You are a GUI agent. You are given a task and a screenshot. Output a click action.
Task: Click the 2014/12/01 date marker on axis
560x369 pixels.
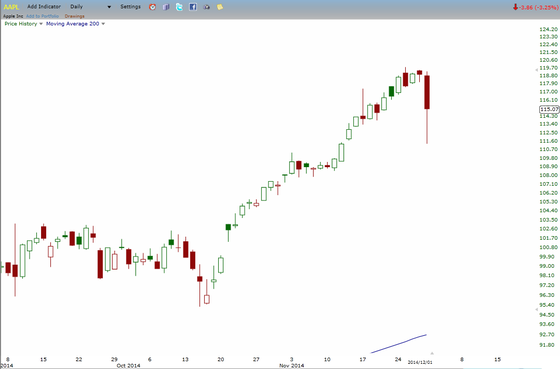click(x=420, y=362)
